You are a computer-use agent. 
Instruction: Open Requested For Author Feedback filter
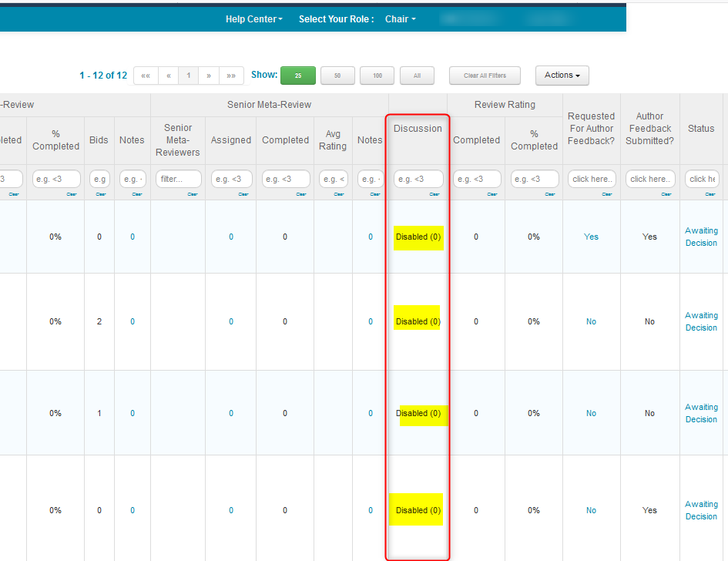point(592,179)
